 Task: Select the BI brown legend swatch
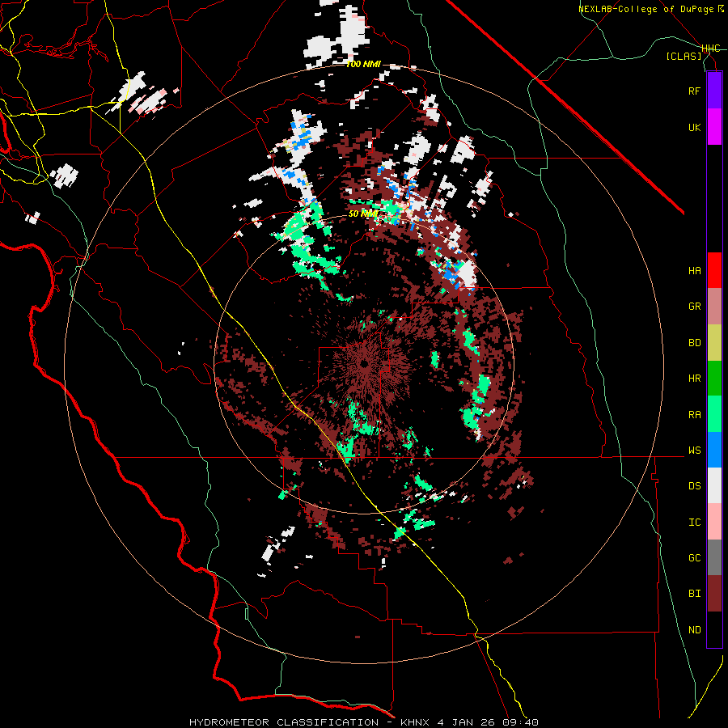click(x=714, y=594)
